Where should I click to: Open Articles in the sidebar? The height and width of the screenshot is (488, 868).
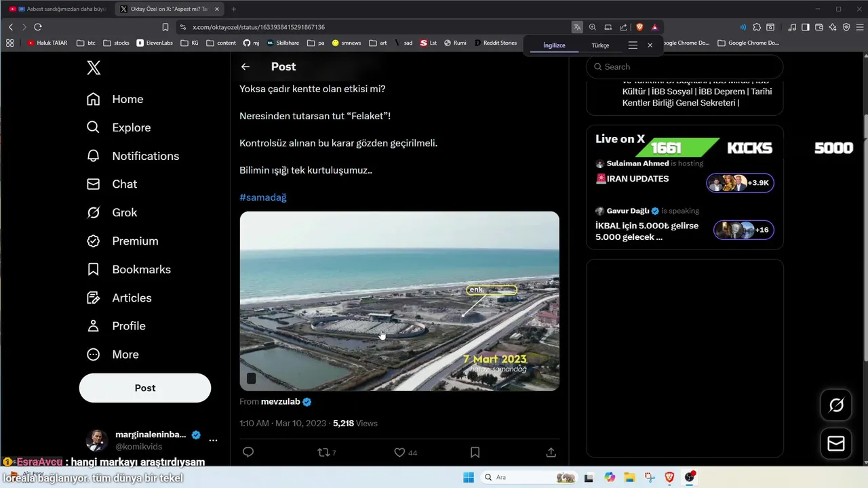(x=119, y=298)
